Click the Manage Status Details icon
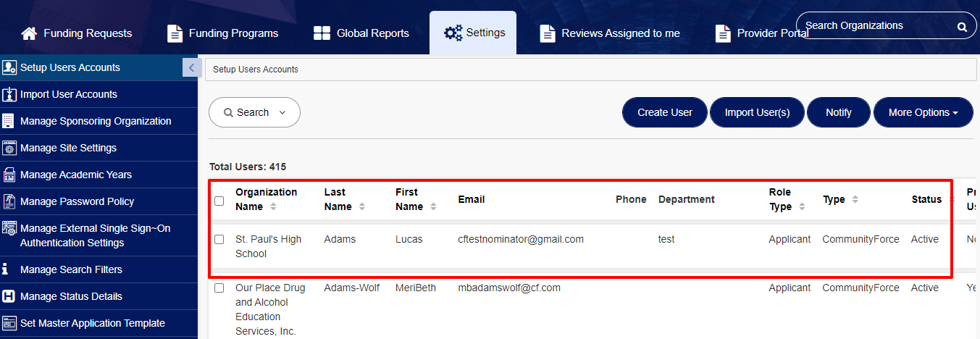 (x=9, y=296)
